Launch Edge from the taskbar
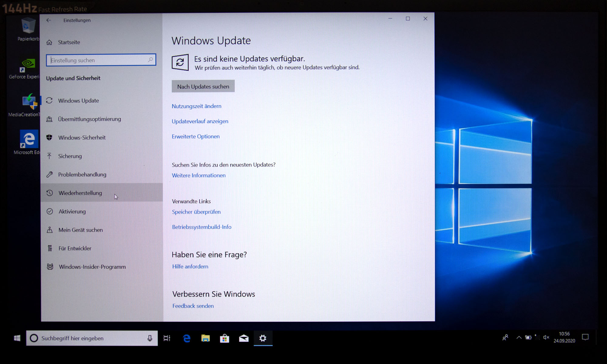The image size is (607, 364). coord(187,338)
